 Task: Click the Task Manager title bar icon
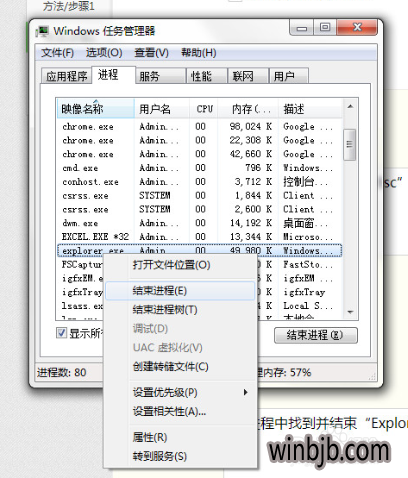(x=42, y=31)
